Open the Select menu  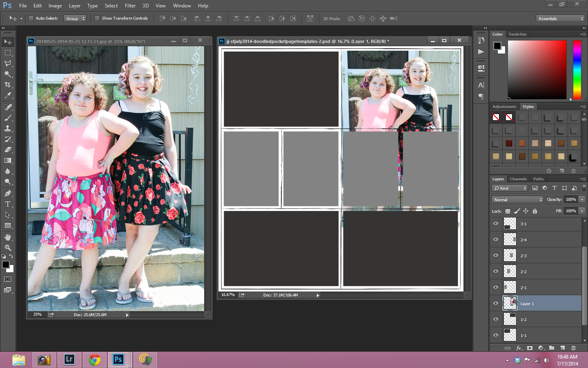[111, 6]
